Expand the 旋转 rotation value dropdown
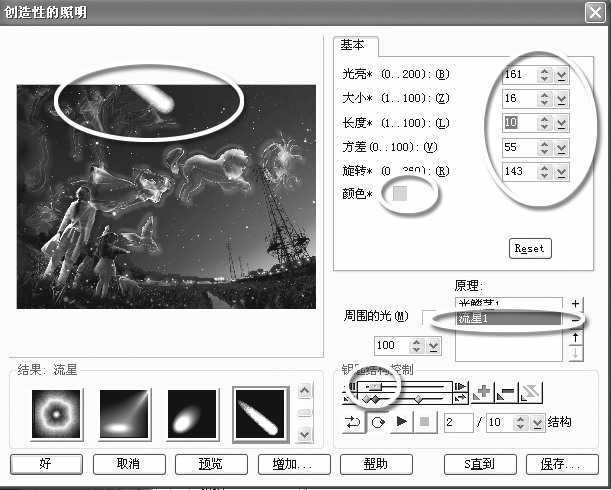 tap(561, 171)
